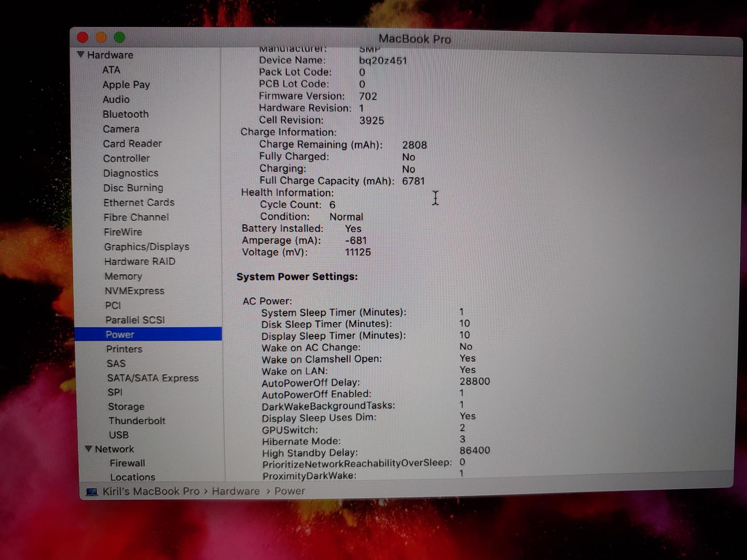Show Ethernet Cards information

coord(139,202)
